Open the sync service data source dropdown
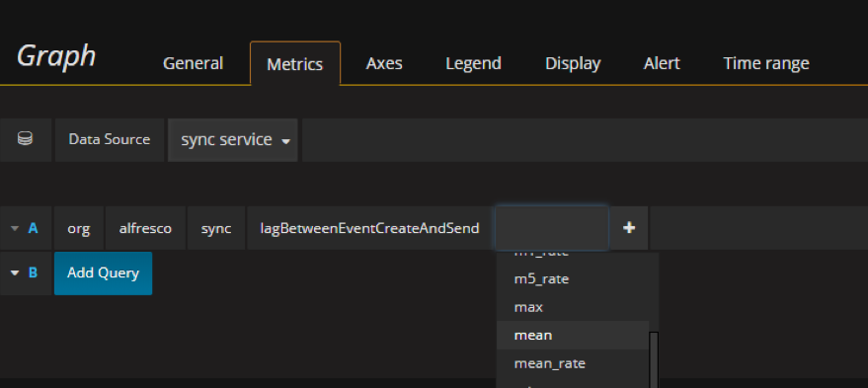The width and height of the screenshot is (868, 388). (233, 140)
